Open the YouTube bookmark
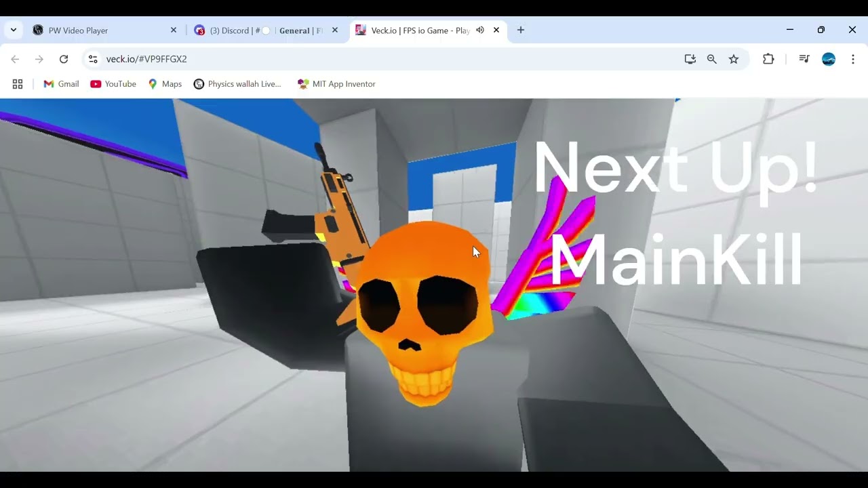868x488 pixels. (113, 84)
